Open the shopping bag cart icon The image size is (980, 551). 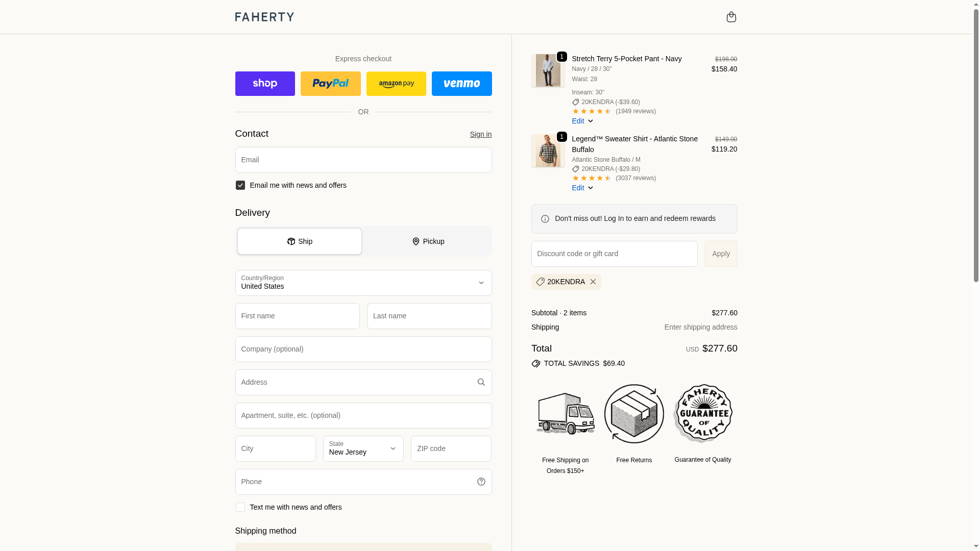tap(731, 17)
